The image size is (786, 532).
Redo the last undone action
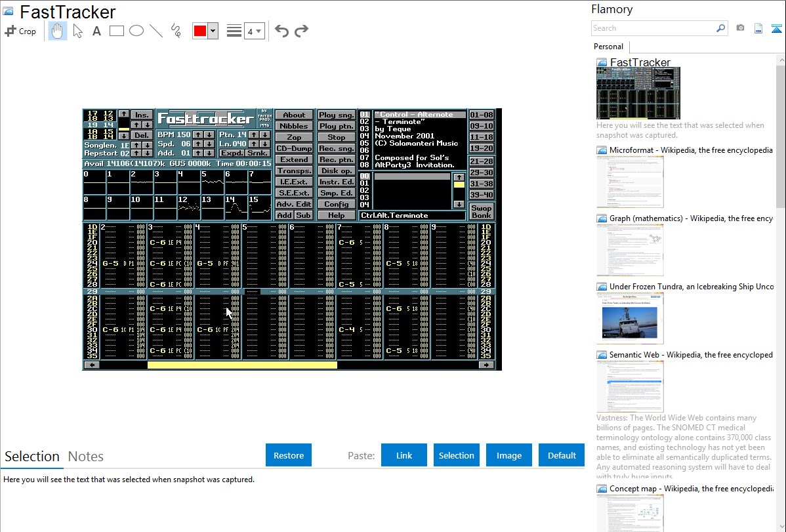(x=301, y=31)
